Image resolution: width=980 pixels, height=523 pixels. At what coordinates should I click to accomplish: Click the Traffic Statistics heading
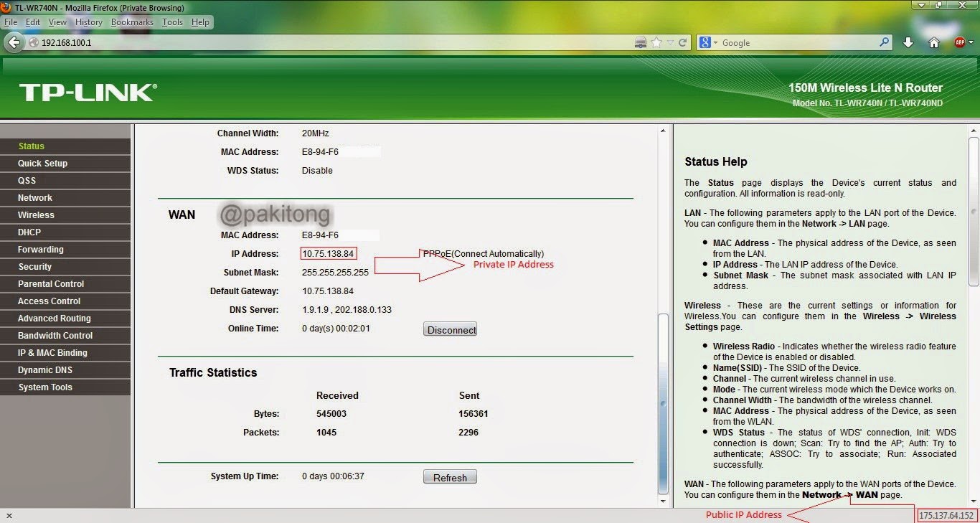tap(213, 373)
